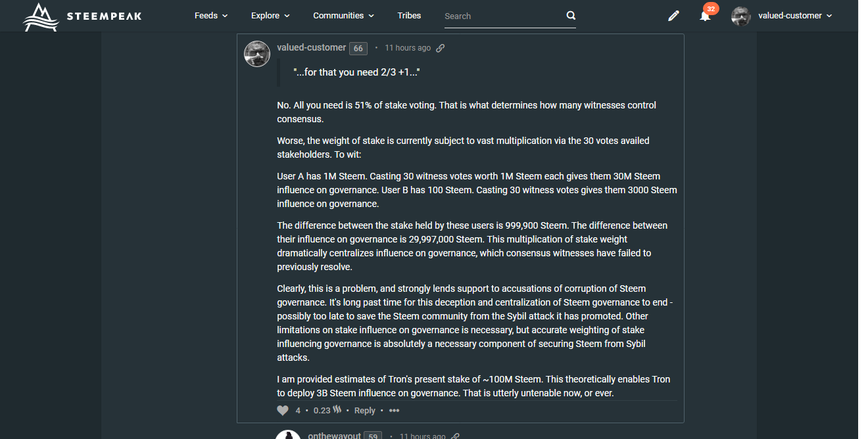The width and height of the screenshot is (868, 439).
Task: Click the search magnifier icon
Action: 571,16
